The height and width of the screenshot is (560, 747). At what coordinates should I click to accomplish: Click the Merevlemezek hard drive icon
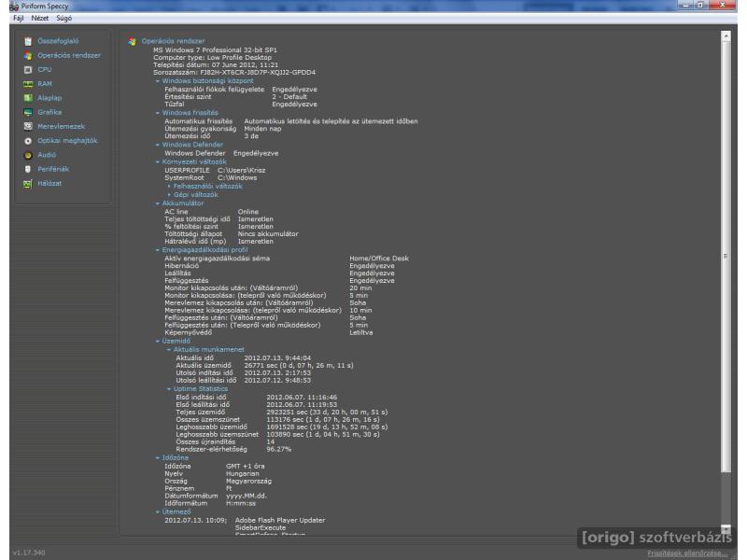(28, 127)
